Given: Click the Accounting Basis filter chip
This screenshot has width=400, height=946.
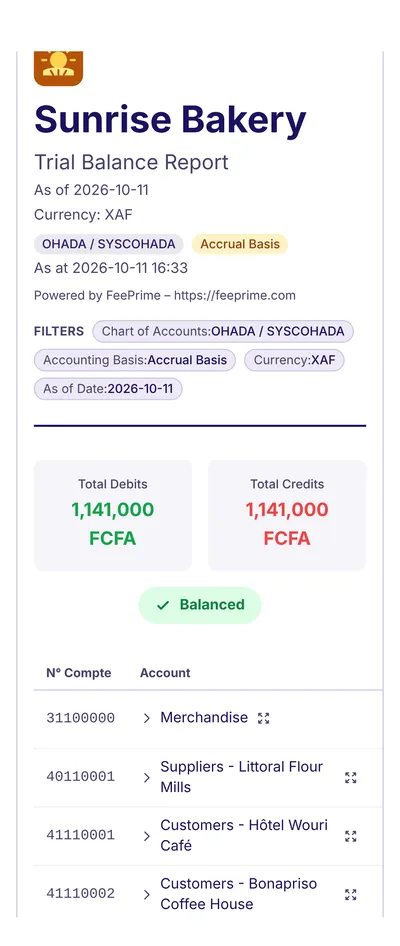Looking at the screenshot, I should pyautogui.click(x=135, y=360).
